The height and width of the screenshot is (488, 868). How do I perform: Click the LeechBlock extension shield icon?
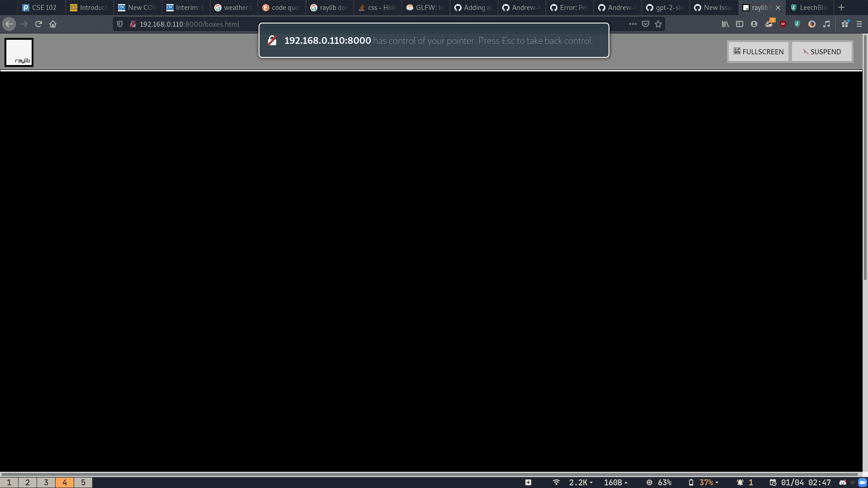coord(797,24)
